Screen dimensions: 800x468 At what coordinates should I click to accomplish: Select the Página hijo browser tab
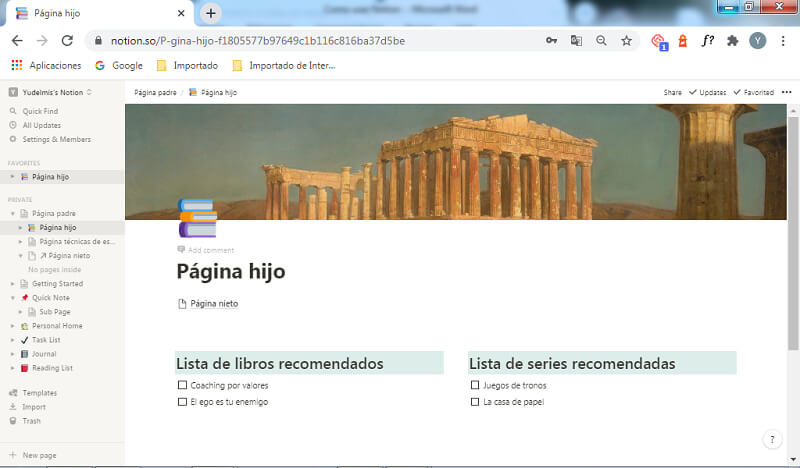tap(97, 13)
